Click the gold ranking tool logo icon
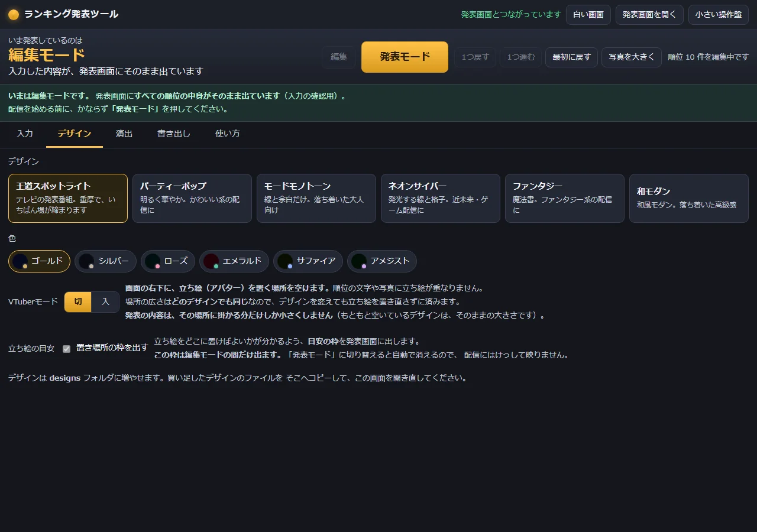Viewport: 757px width, 532px height. coord(14,15)
